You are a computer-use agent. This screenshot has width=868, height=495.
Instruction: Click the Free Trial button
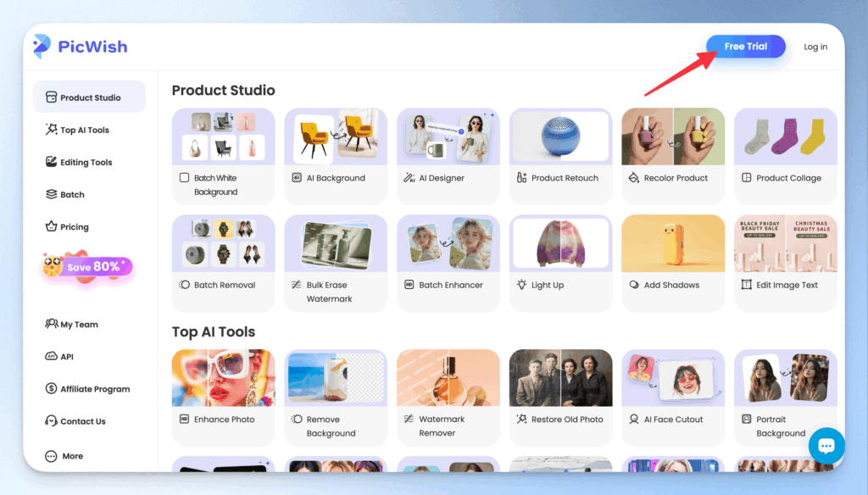coord(745,47)
